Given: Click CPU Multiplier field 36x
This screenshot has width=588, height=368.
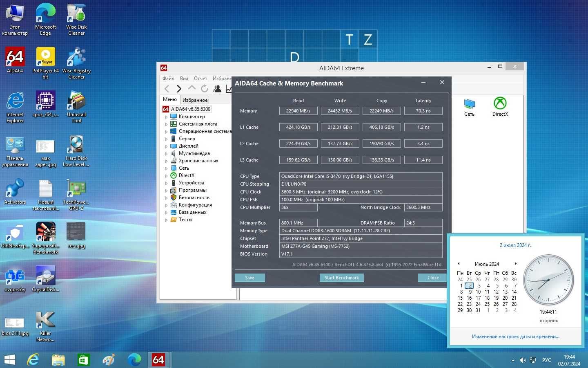Looking at the screenshot, I should (298, 207).
